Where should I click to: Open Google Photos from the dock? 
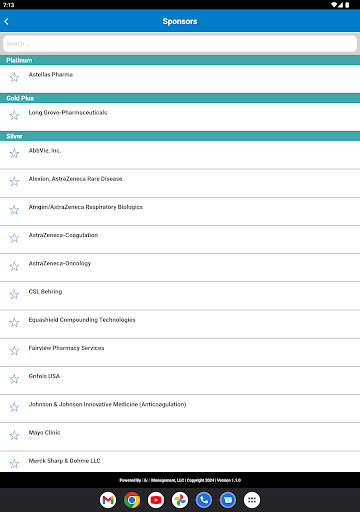tap(180, 500)
